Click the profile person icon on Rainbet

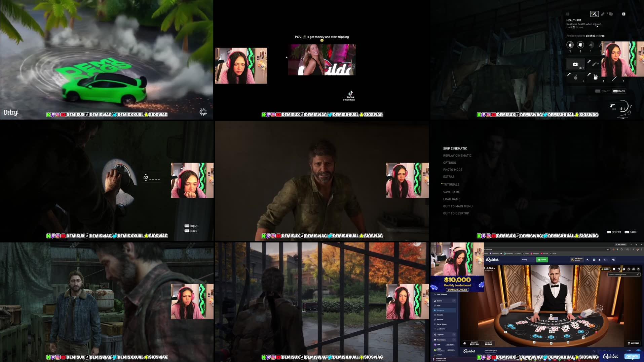[x=606, y=260]
